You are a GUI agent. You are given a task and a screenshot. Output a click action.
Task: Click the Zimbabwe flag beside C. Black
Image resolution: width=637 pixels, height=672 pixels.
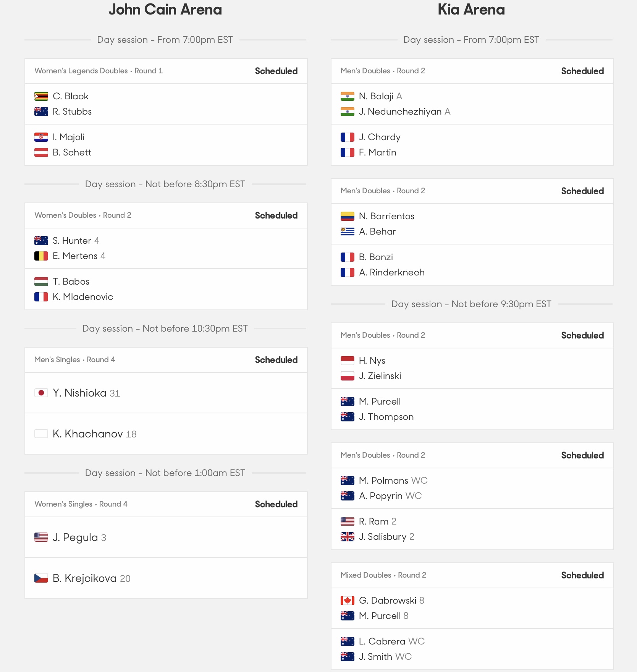tap(41, 96)
